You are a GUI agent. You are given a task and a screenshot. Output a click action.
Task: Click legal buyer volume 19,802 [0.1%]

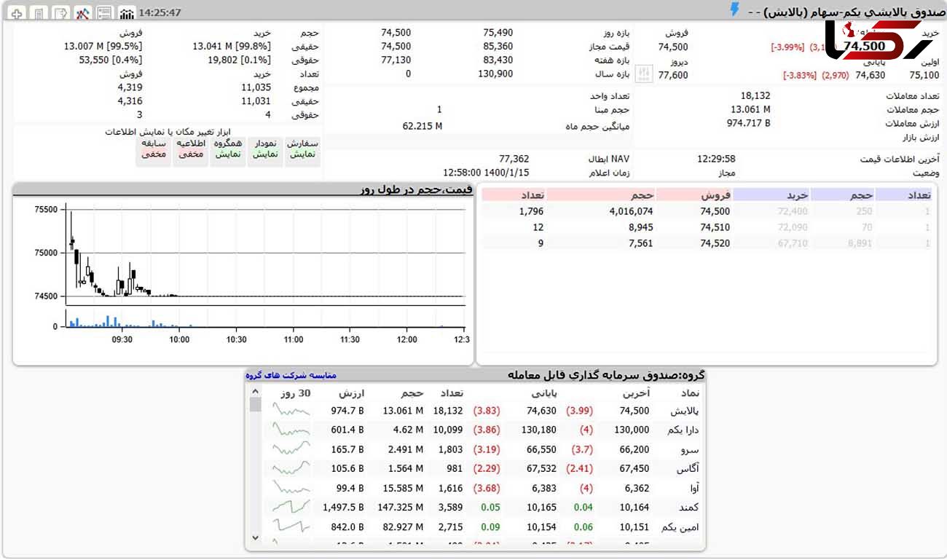click(x=239, y=60)
